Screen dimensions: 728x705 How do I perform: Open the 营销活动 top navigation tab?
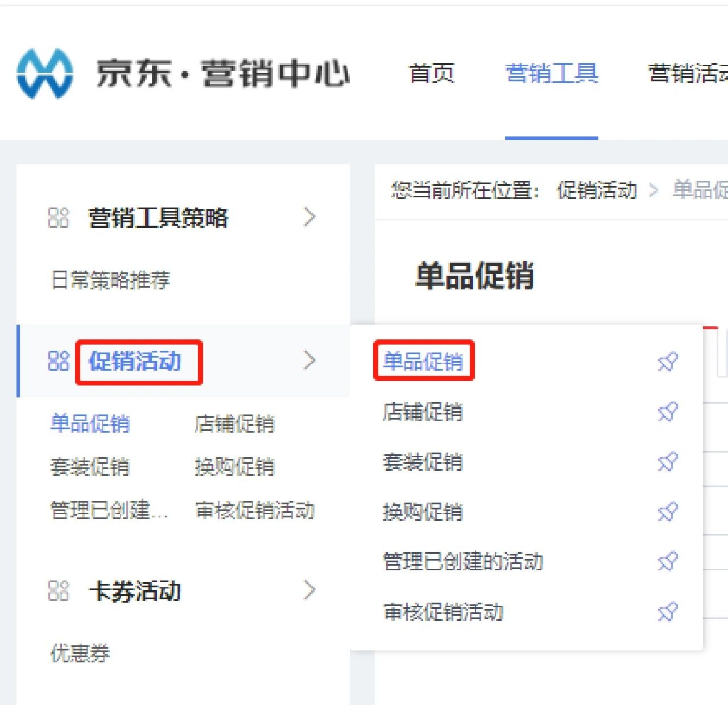pyautogui.click(x=688, y=74)
